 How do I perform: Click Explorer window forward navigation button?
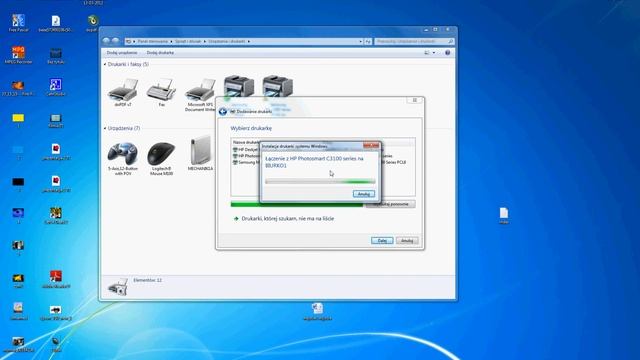coord(116,41)
